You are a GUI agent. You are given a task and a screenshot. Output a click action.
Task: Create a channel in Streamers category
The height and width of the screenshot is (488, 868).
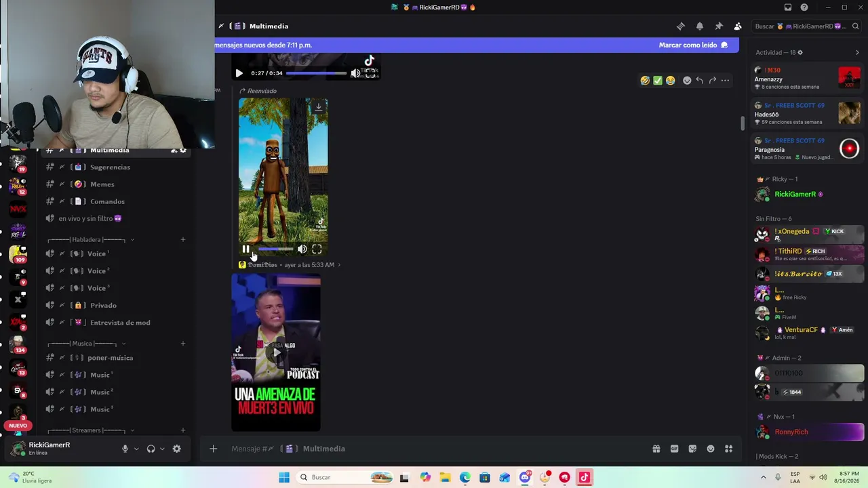tap(183, 430)
